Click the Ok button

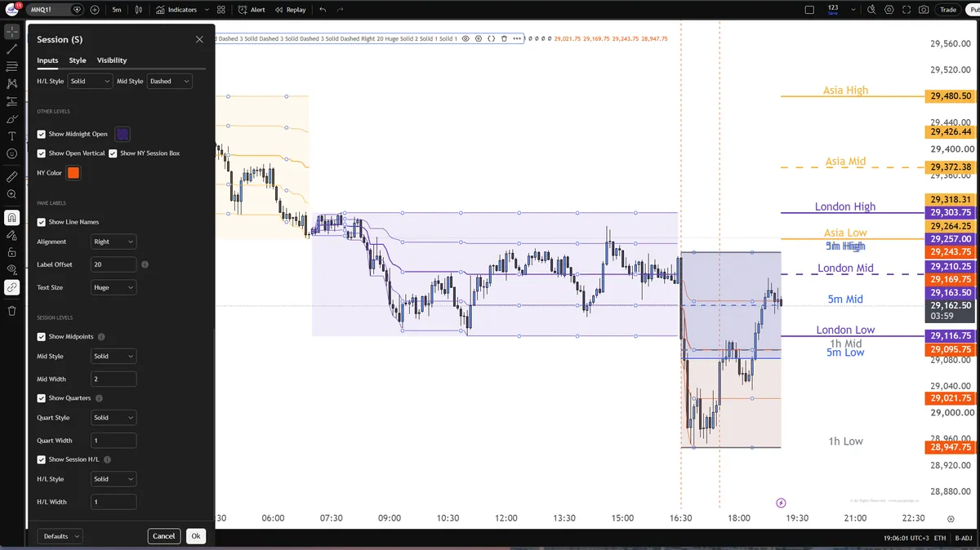click(196, 536)
